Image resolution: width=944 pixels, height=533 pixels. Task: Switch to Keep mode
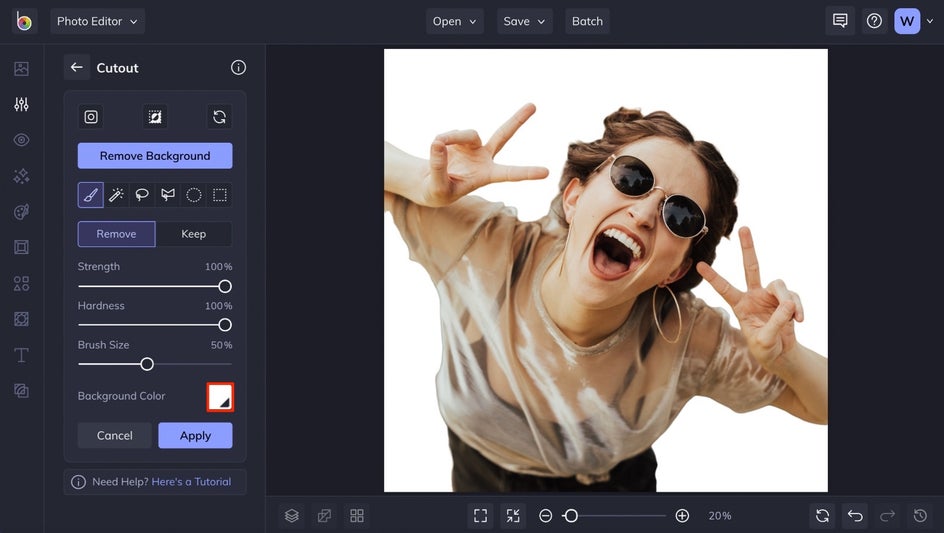click(193, 234)
